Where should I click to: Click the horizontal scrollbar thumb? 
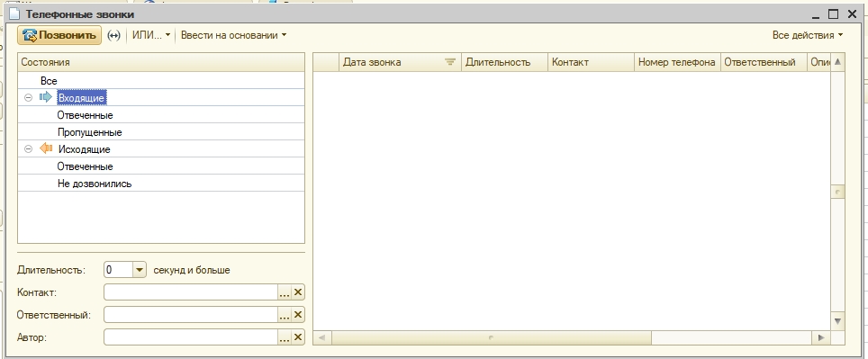point(491,337)
